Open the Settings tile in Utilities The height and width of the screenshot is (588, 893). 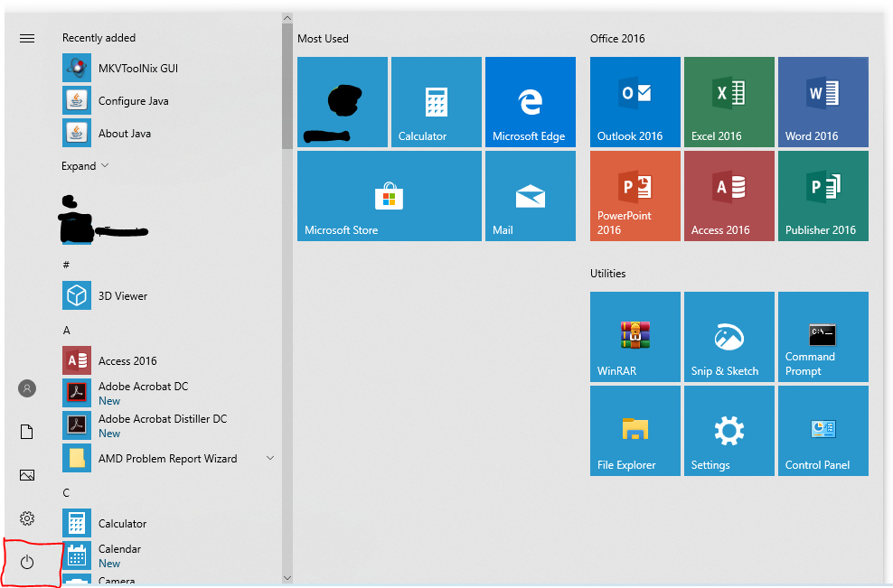pyautogui.click(x=729, y=431)
